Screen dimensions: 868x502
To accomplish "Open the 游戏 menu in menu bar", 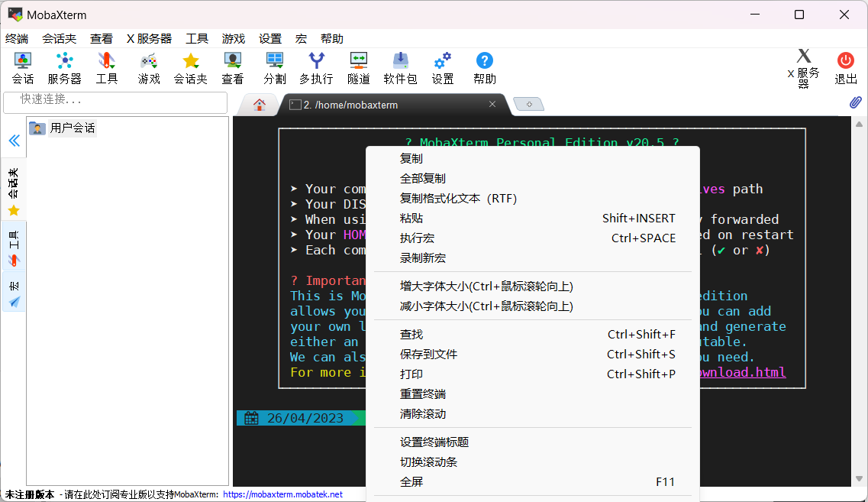I will [234, 39].
